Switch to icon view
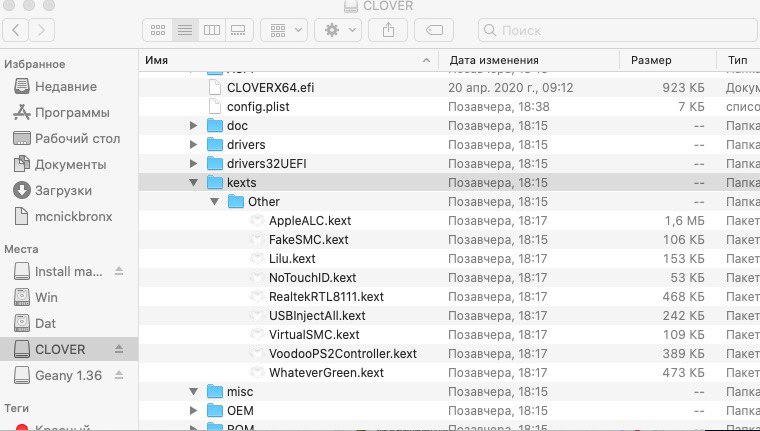Image resolution: width=760 pixels, height=431 pixels. coord(158,30)
